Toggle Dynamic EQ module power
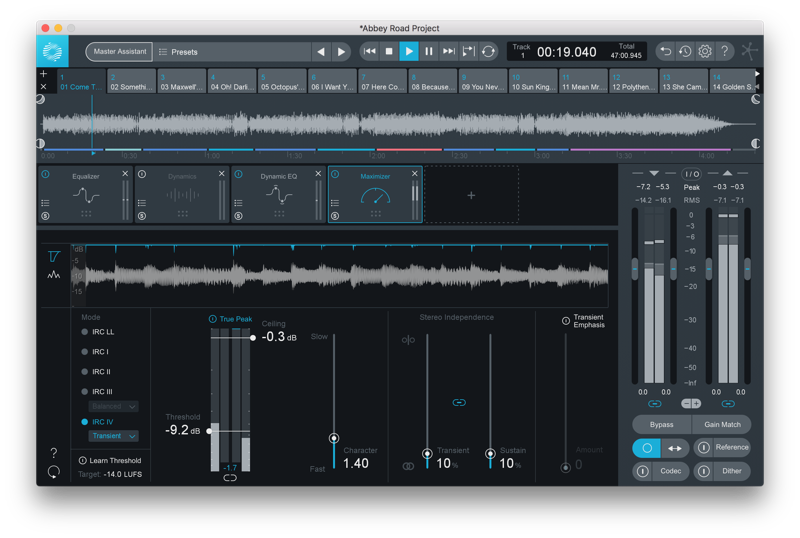This screenshot has width=800, height=538. 238,175
